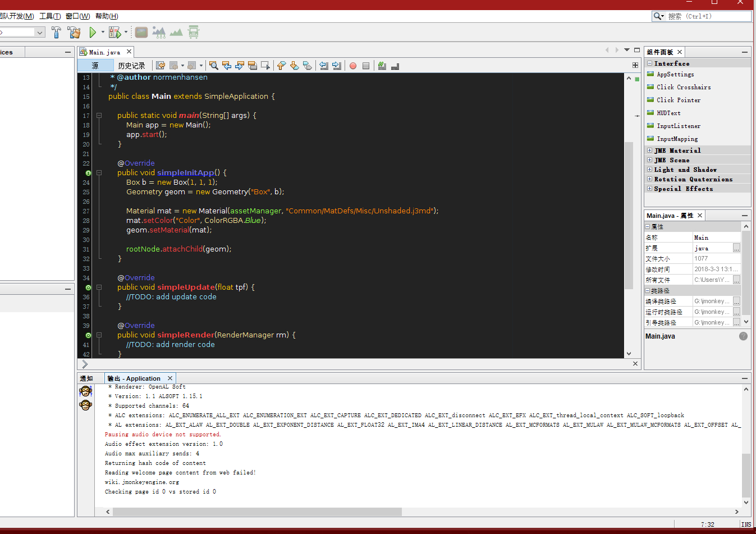
Task: Click the truck icon in main toolbar
Action: point(194,33)
